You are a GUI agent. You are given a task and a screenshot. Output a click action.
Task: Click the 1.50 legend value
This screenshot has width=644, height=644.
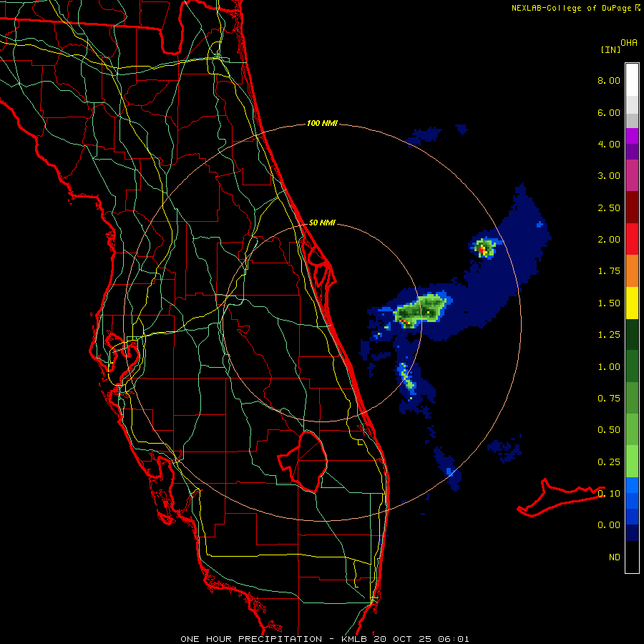pyautogui.click(x=609, y=303)
